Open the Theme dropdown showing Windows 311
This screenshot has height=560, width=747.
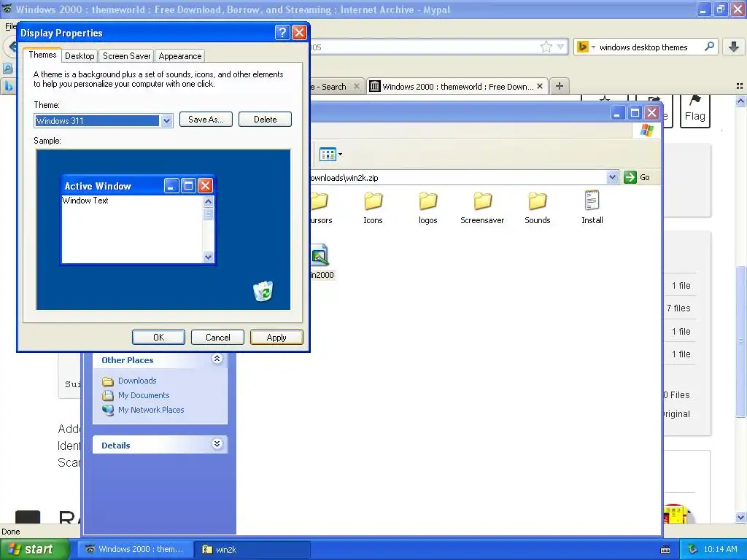[x=166, y=121]
